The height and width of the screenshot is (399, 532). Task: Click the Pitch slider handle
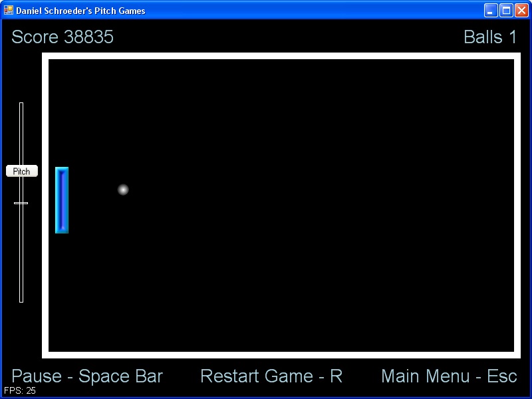tap(22, 172)
